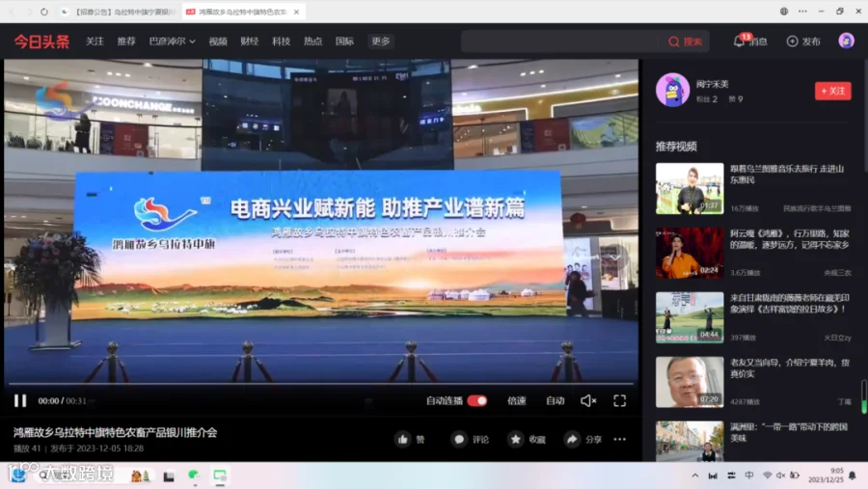This screenshot has width=868, height=489.
Task: Open the green chat app taskbar icon
Action: pos(193,475)
